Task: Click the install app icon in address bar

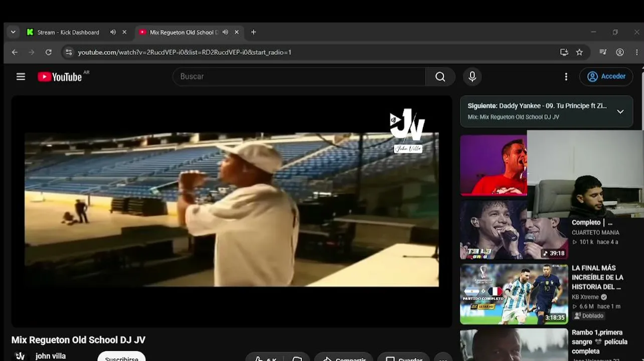Action: coord(564,52)
